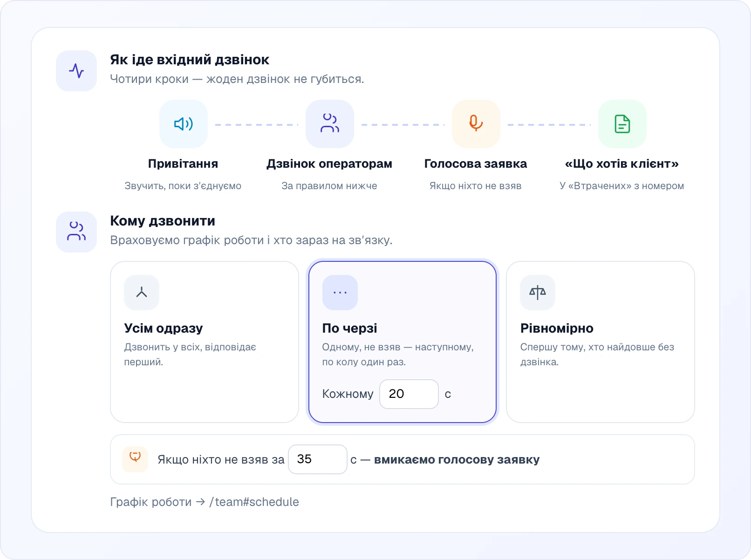The height and width of the screenshot is (560, 751).
Task: Click the '«Що хотів клієнт»' step title
Action: [x=622, y=164]
